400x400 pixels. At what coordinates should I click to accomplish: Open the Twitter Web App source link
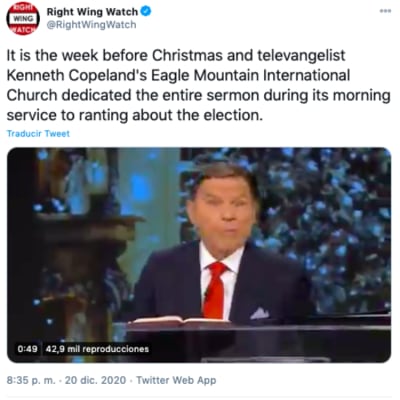tap(176, 380)
